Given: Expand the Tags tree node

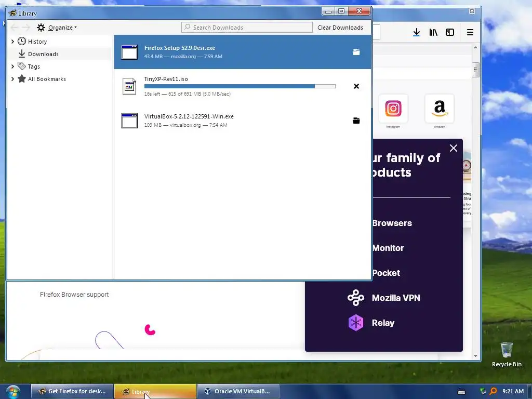Looking at the screenshot, I should (12, 66).
